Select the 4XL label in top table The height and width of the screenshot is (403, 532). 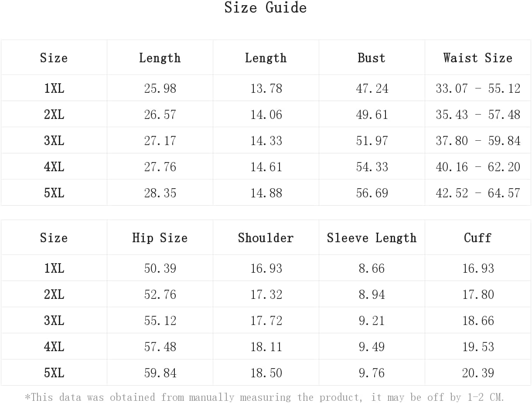(54, 167)
